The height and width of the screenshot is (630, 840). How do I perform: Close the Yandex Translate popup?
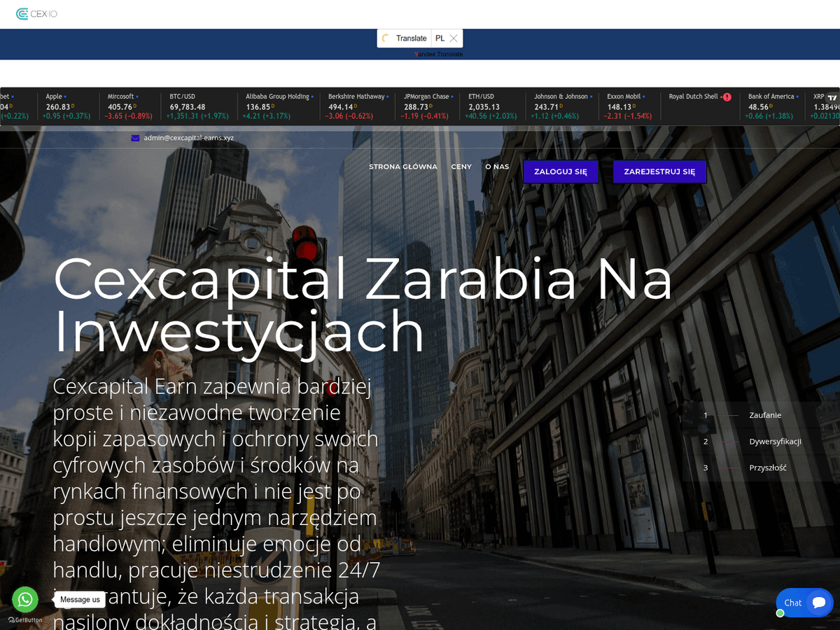[454, 38]
